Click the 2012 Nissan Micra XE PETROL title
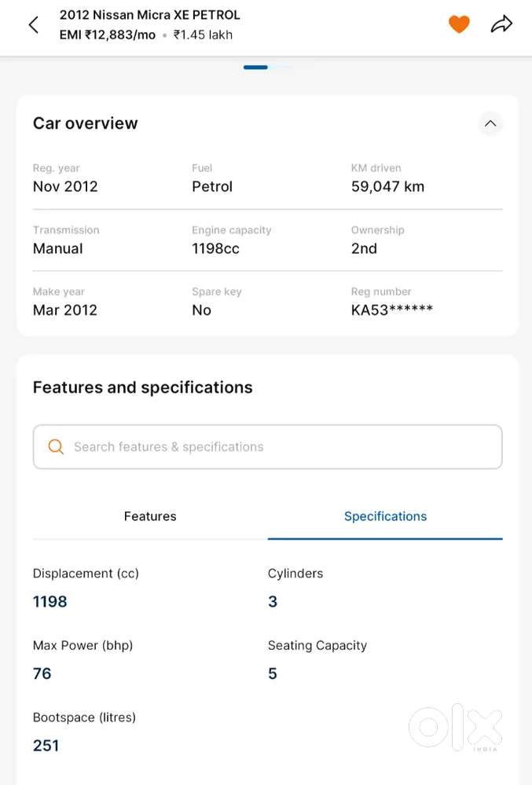 [149, 15]
